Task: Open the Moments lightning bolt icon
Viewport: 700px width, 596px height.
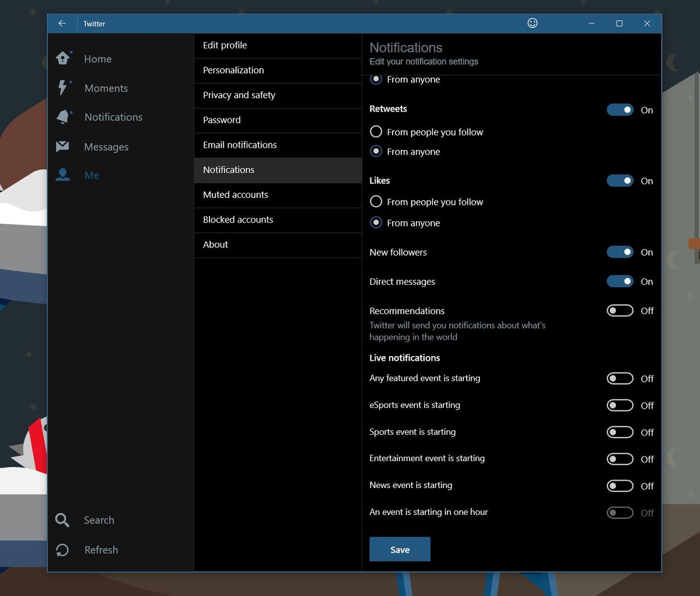Action: [x=62, y=88]
